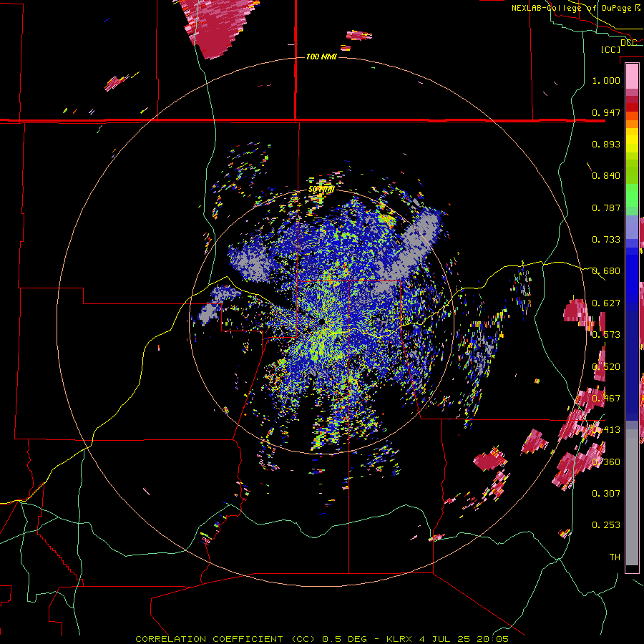The height and width of the screenshot is (644, 644).
Task: Click the 0.840 color scale value
Action: 606,176
